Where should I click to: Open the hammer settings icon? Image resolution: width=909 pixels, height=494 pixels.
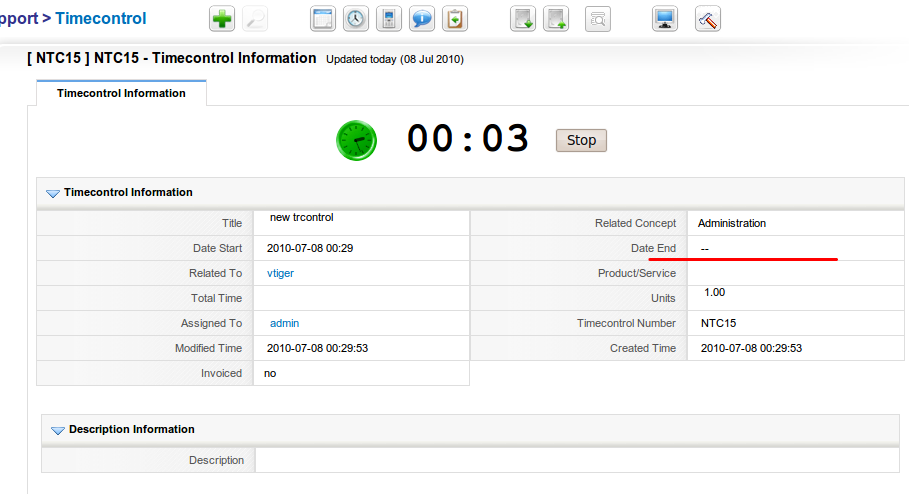point(707,19)
